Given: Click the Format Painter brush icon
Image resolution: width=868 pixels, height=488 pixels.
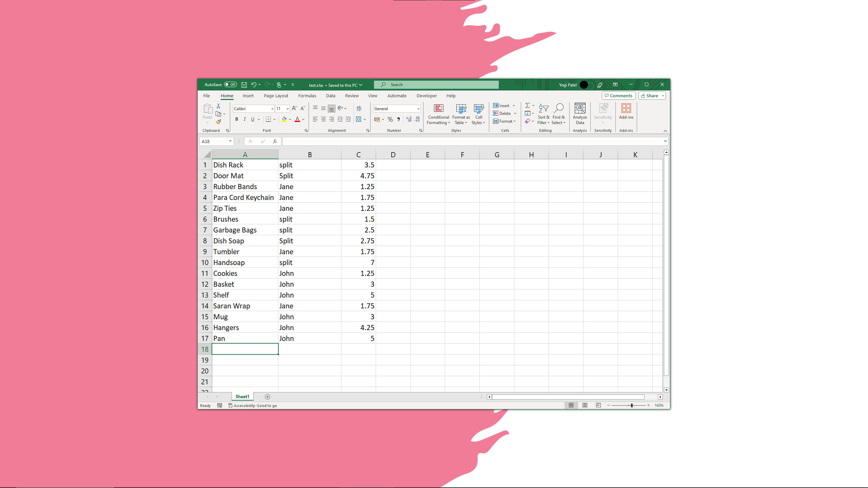Looking at the screenshot, I should coord(218,122).
